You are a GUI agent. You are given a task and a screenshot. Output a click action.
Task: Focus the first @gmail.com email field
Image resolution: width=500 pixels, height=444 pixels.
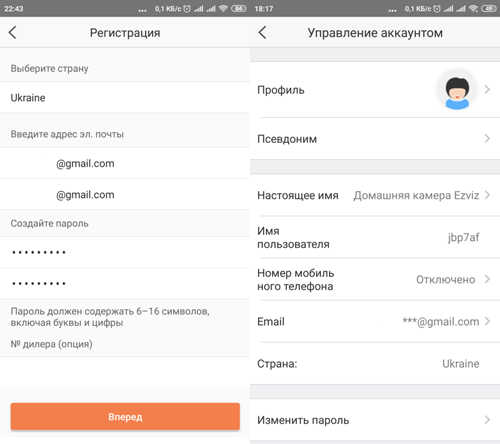[x=125, y=163]
